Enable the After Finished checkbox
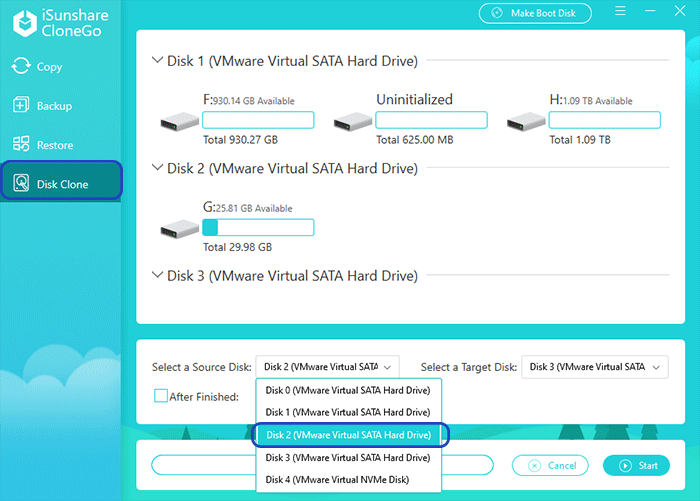This screenshot has height=501, width=700. pos(160,396)
